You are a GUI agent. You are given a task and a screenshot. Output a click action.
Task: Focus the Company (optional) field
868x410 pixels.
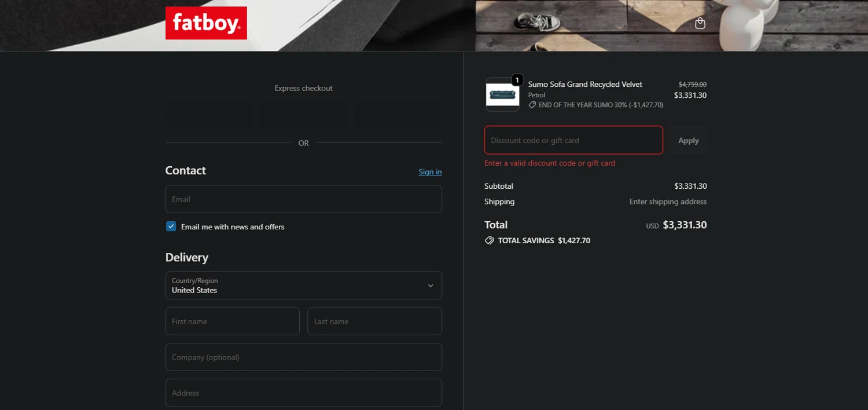point(304,357)
